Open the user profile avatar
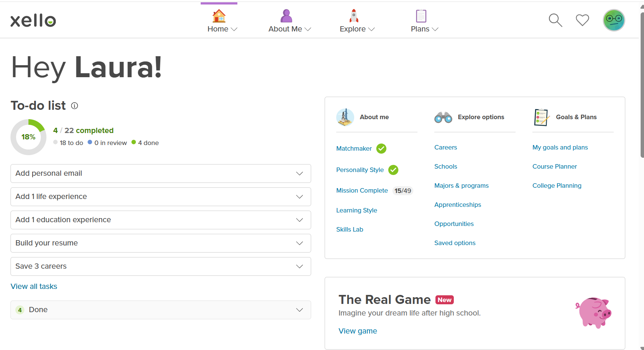 pos(614,20)
